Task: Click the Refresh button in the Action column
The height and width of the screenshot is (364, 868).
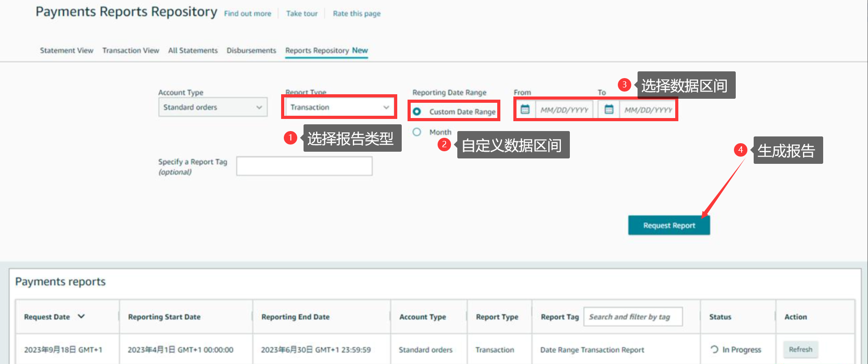Action: (801, 349)
